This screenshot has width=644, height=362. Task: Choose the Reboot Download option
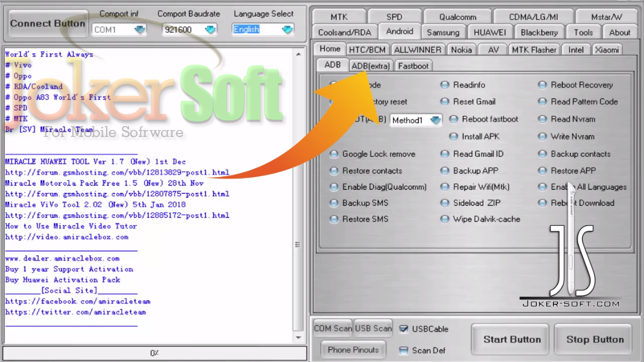(576, 203)
